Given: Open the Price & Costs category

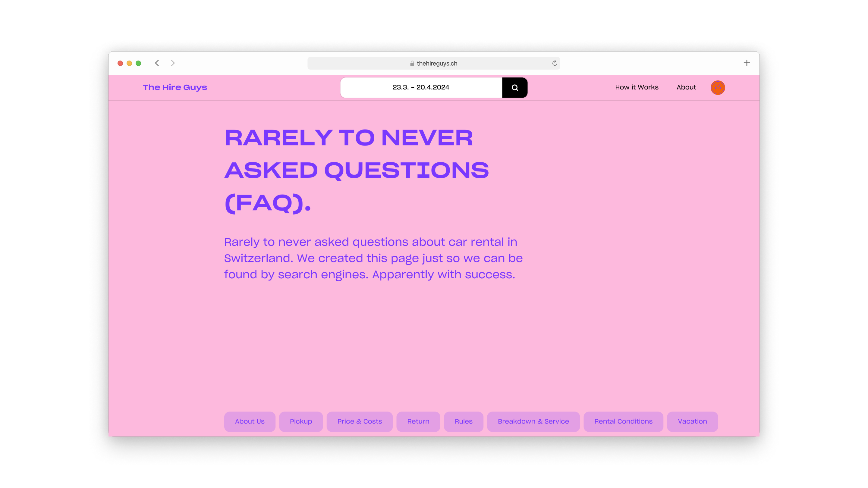Looking at the screenshot, I should (x=360, y=421).
